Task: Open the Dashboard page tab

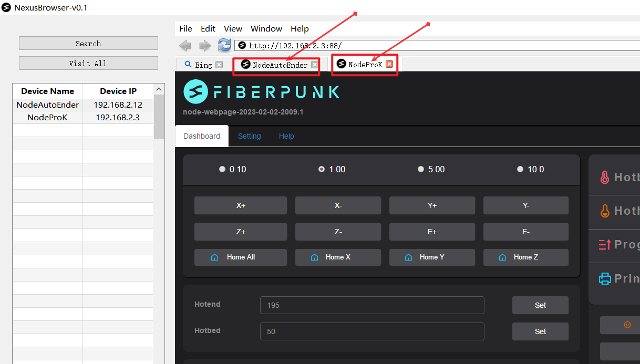Action: [202, 136]
